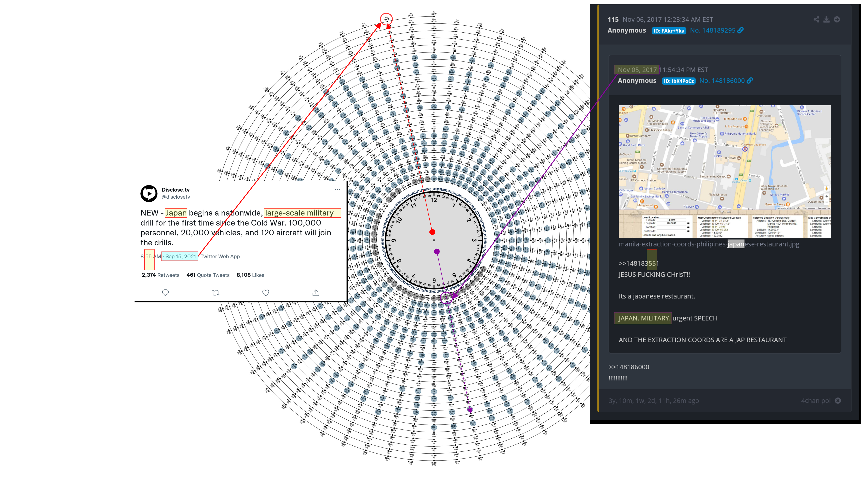The image size is (868, 477).
Task: Click the chain link icon beside No. 148186000
Action: (x=750, y=81)
